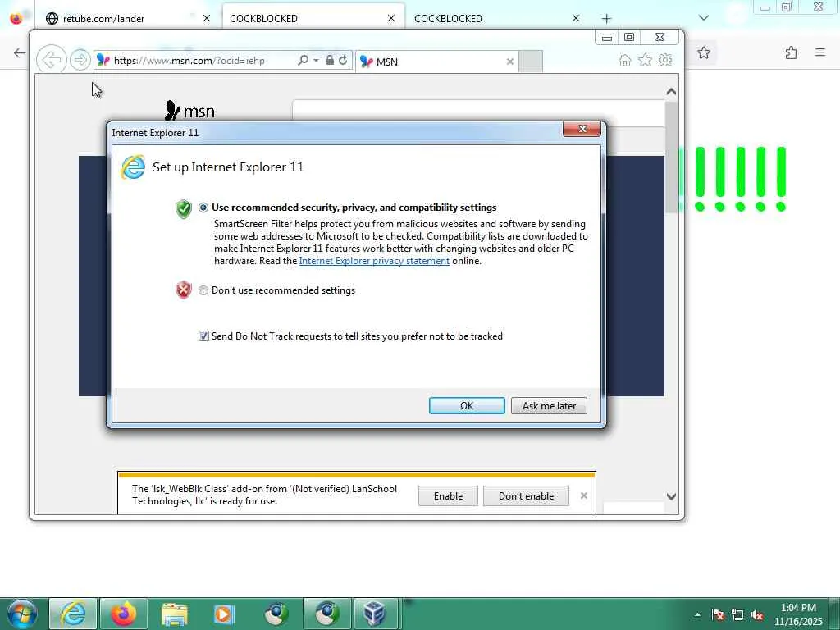840x630 pixels.
Task: Click Don't enable for LanSchool add-on
Action: point(526,496)
